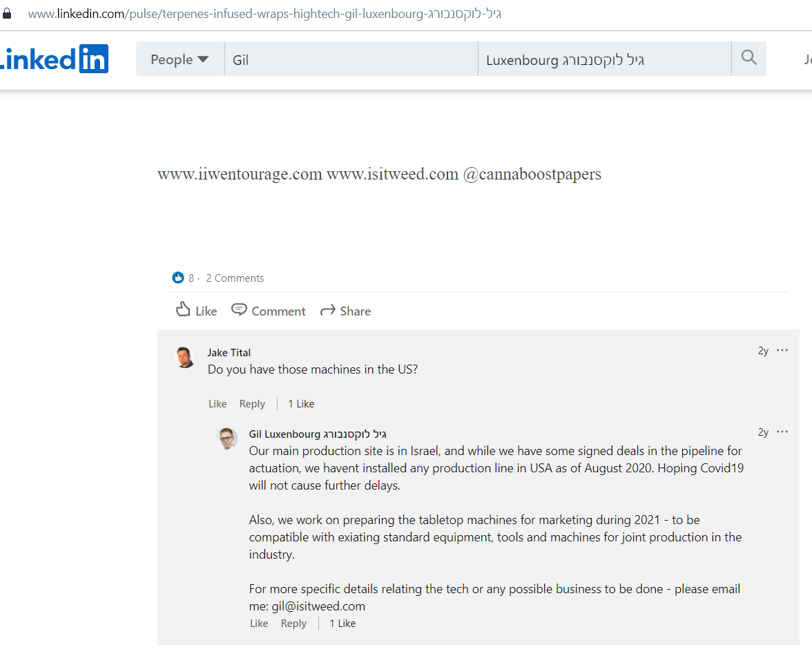Open the 2 Comments link

pyautogui.click(x=235, y=278)
